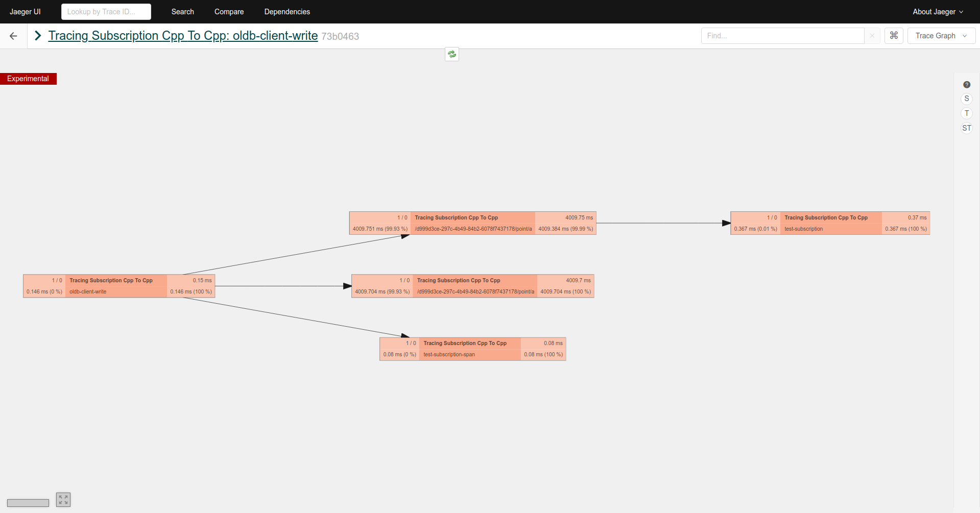Click the Jaeger UI home link

point(25,12)
